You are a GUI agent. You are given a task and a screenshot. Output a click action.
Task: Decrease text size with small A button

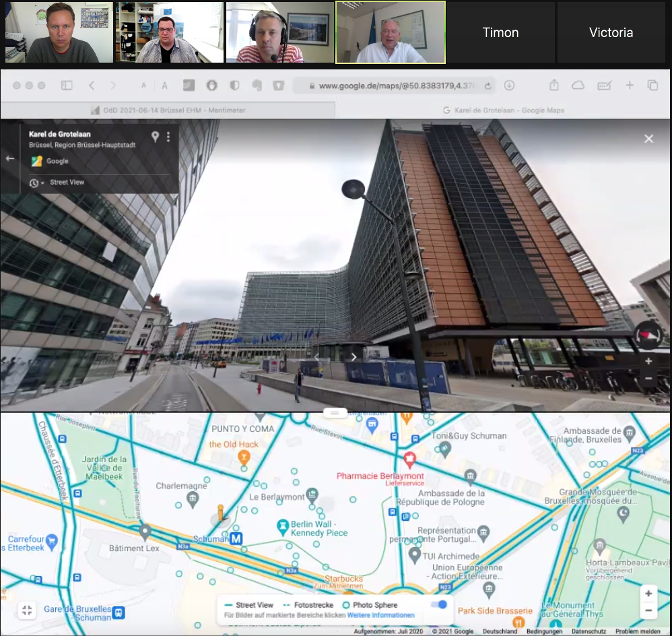(x=143, y=86)
